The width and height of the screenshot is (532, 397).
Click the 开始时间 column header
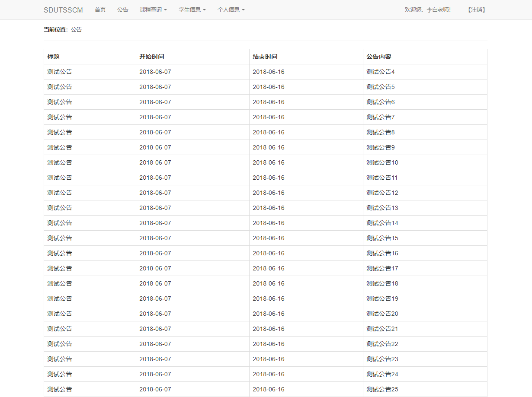[151, 57]
